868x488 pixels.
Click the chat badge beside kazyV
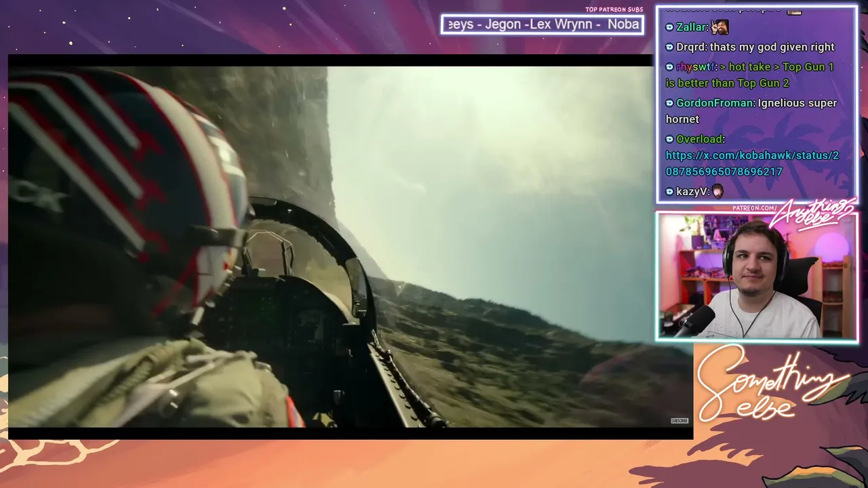(x=669, y=192)
